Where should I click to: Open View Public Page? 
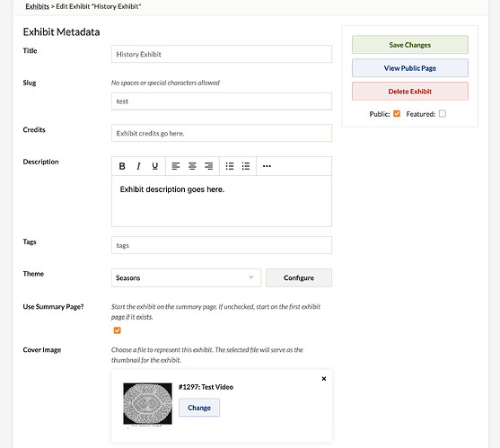(x=410, y=68)
